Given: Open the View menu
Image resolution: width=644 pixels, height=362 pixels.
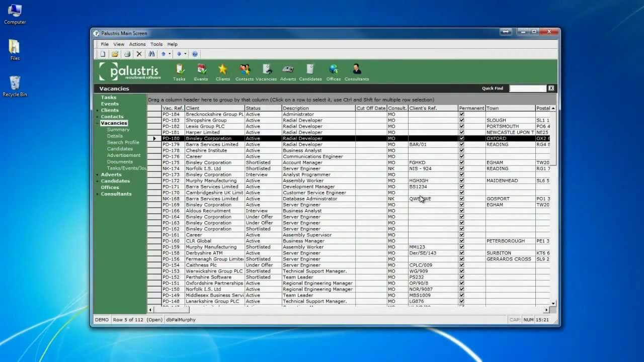Looking at the screenshot, I should 119,44.
